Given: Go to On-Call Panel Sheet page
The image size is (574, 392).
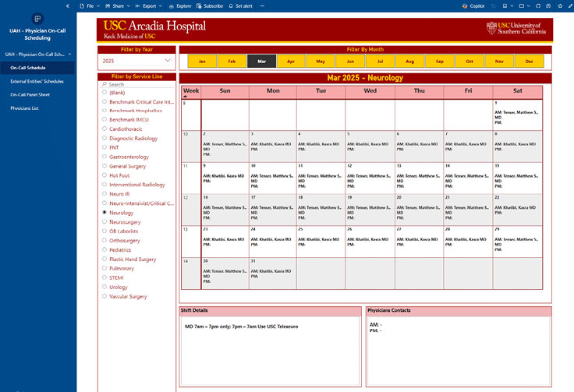Looking at the screenshot, I should click(x=30, y=94).
